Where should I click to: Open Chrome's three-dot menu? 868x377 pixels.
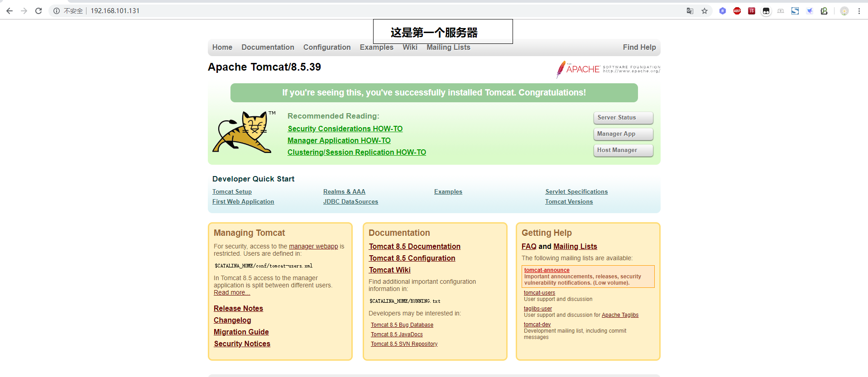click(x=859, y=11)
